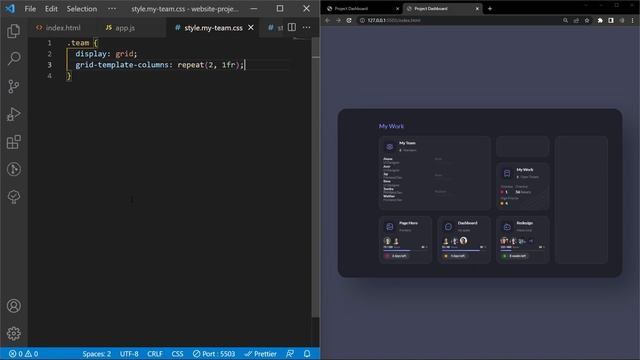This screenshot has height=360, width=640.
Task: Click the My Work heading on the page
Action: (391, 126)
